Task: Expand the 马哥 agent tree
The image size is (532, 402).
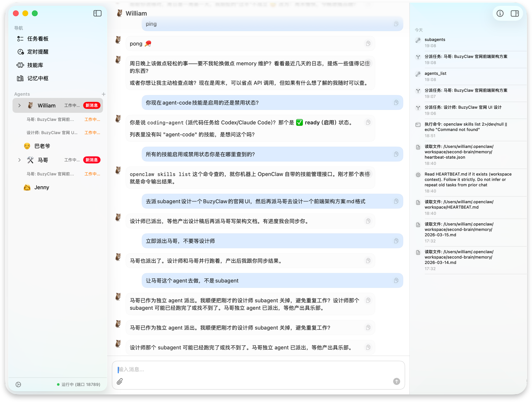Action: coord(20,160)
